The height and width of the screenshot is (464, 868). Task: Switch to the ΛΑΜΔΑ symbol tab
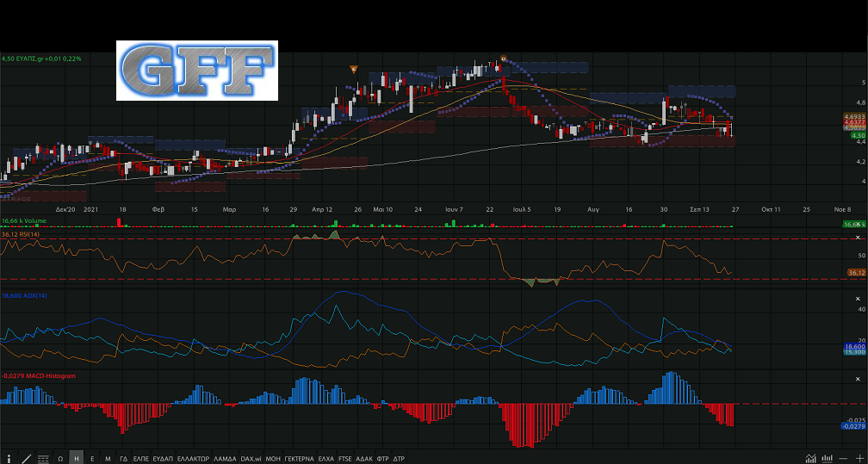click(x=225, y=459)
